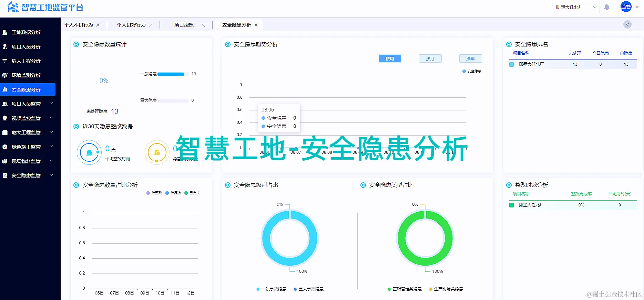The width and height of the screenshot is (644, 300).
Task: Expand 视频监控监管 submenu chevron
Action: tap(51, 118)
